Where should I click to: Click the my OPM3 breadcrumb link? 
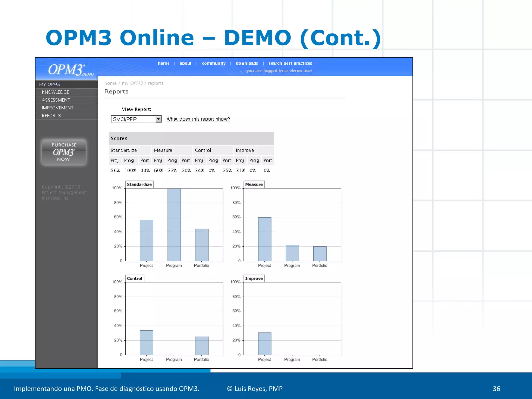coord(132,83)
